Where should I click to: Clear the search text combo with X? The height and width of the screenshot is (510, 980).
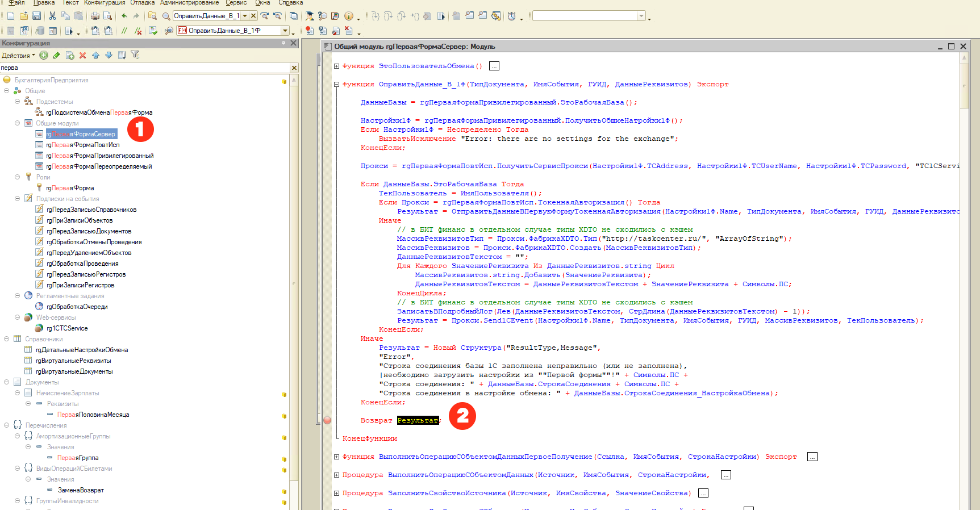[253, 16]
